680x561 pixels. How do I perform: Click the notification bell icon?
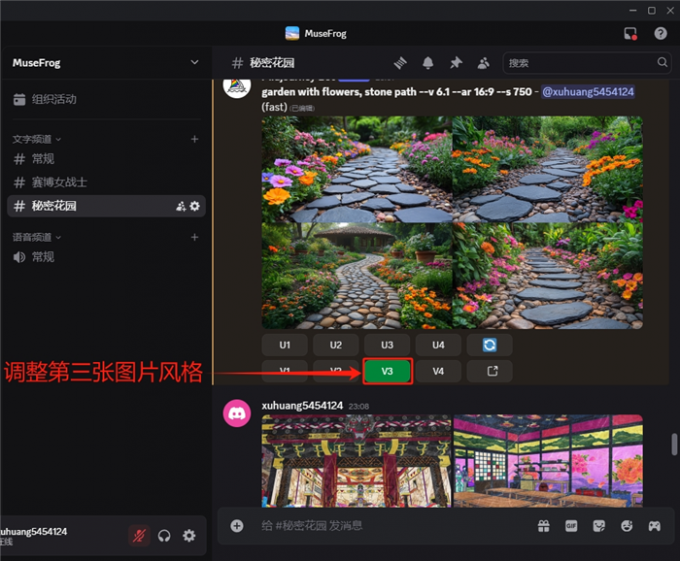click(x=428, y=63)
